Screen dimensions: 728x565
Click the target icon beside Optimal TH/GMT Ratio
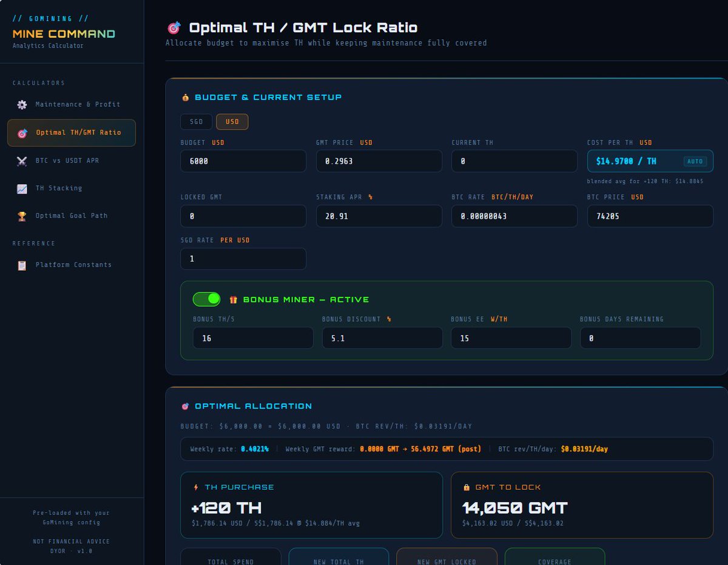[22, 133]
